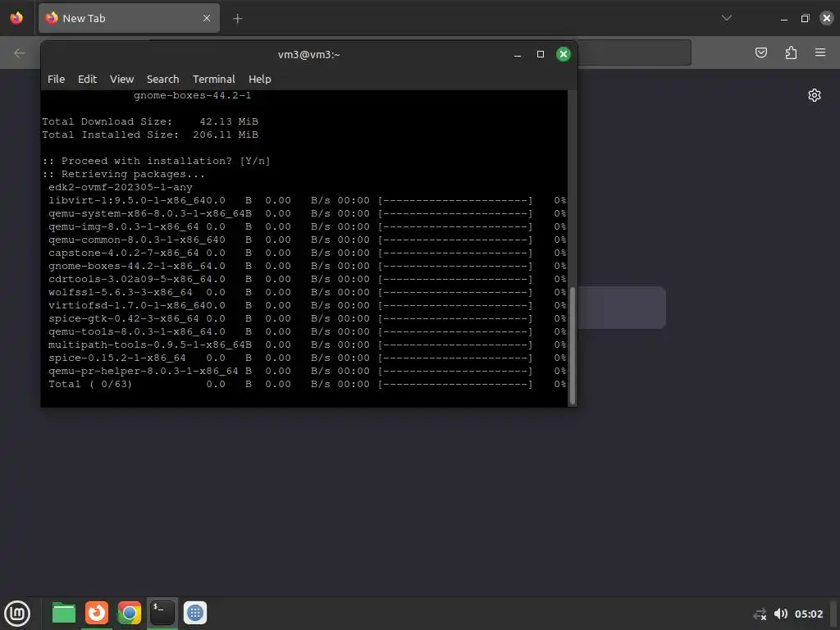Open the Search menu in terminal

point(163,80)
